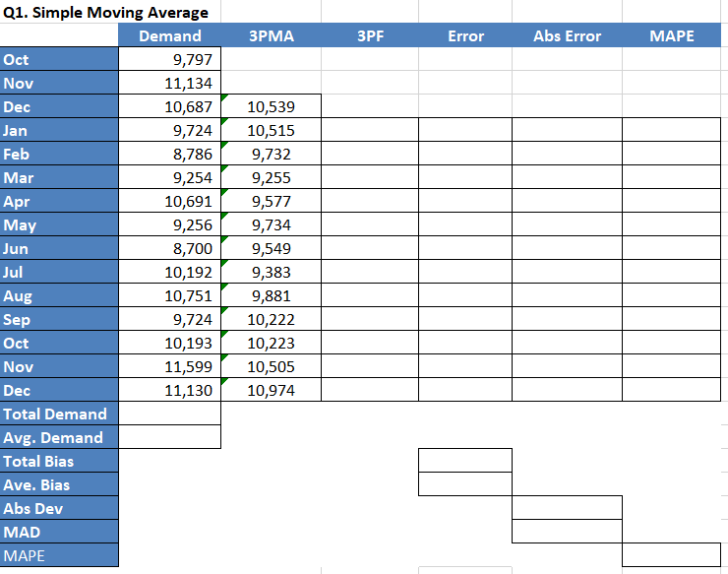This screenshot has width=728, height=574.
Task: Click the Nov demand value 11,134
Action: [x=170, y=83]
